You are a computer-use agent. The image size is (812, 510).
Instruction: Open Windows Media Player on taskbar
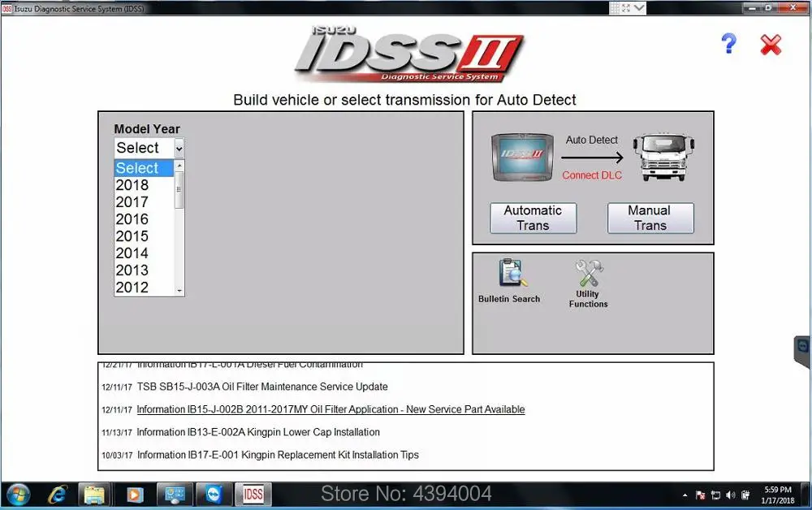135,495
